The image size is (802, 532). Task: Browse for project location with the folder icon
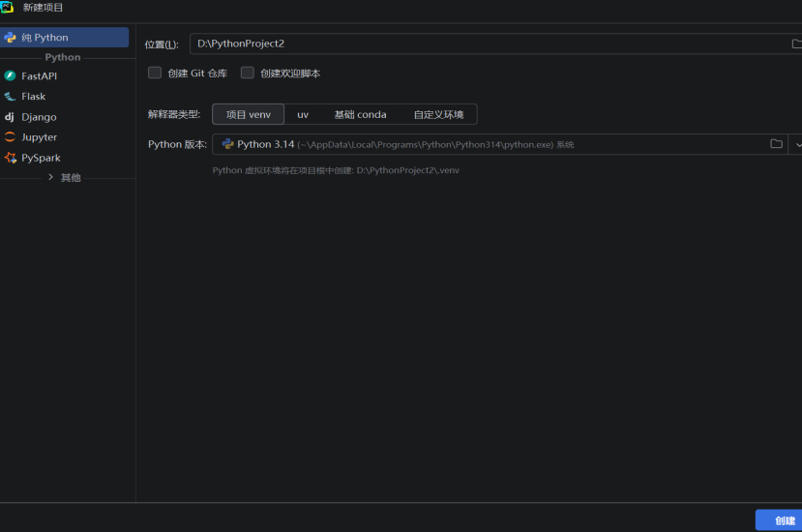796,44
